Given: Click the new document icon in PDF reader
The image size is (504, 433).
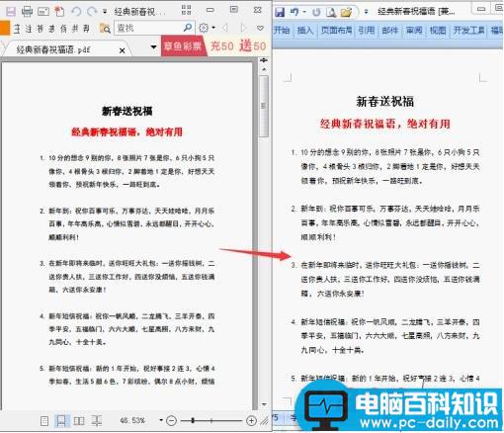Looking at the screenshot, I should coord(59,12).
